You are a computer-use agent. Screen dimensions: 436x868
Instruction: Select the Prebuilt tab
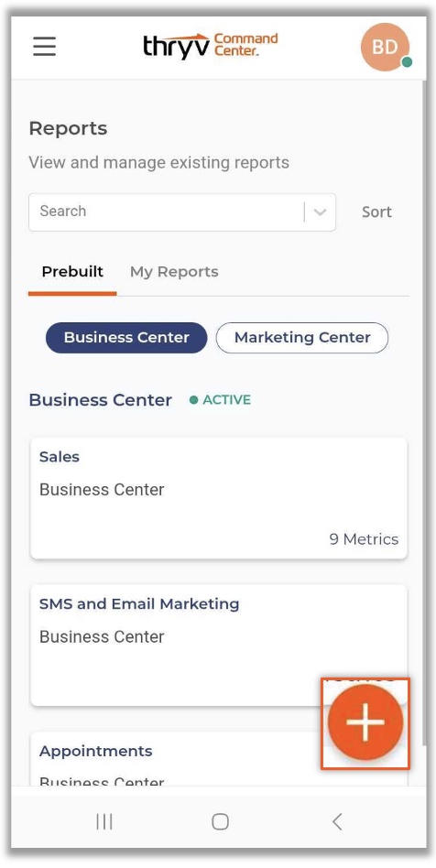pos(72,272)
